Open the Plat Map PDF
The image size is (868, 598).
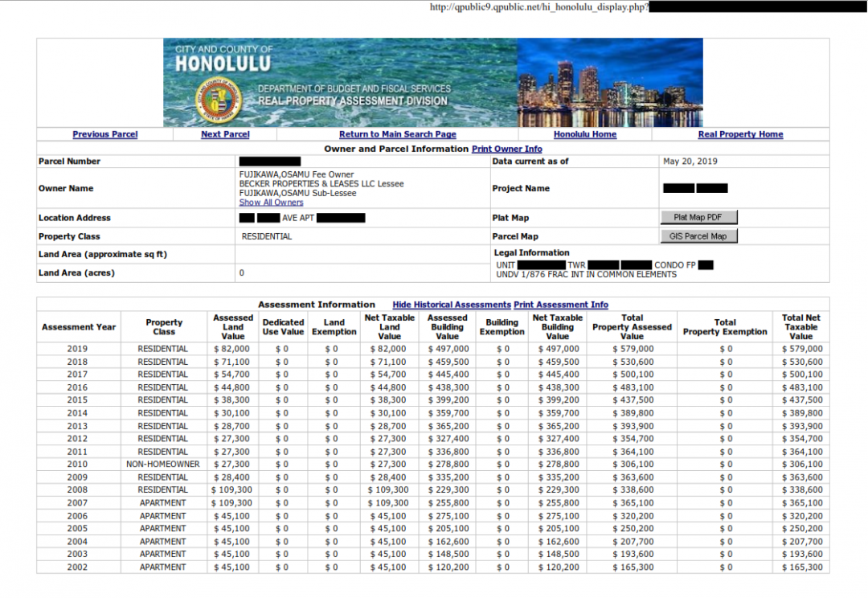point(698,217)
